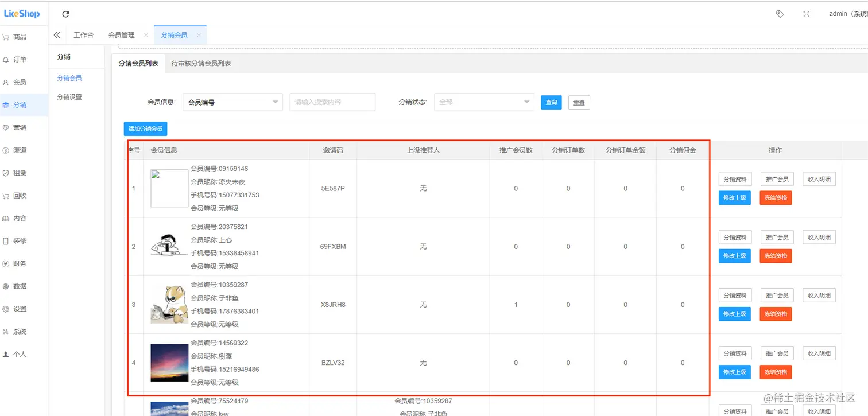Select the 待审核分销会员列表 tab
Screen dimensions: 868x416
201,64
